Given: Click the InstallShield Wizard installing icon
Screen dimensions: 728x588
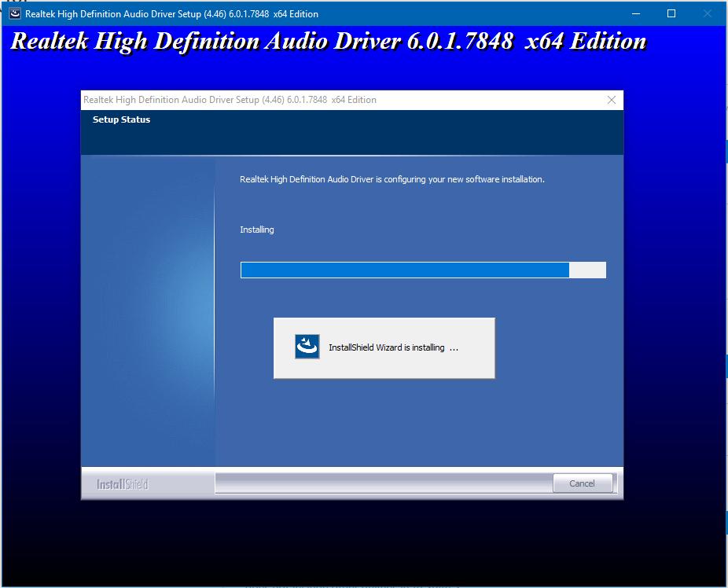Looking at the screenshot, I should tap(307, 347).
